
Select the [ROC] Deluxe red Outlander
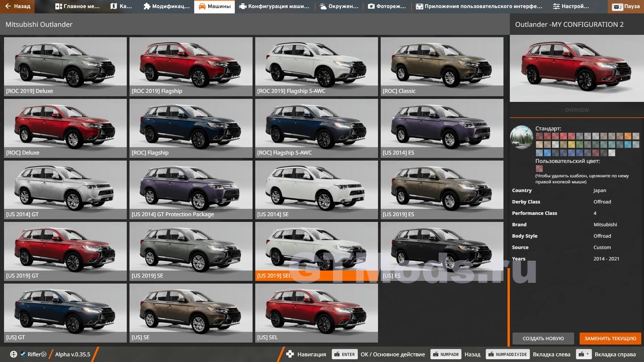point(66,128)
